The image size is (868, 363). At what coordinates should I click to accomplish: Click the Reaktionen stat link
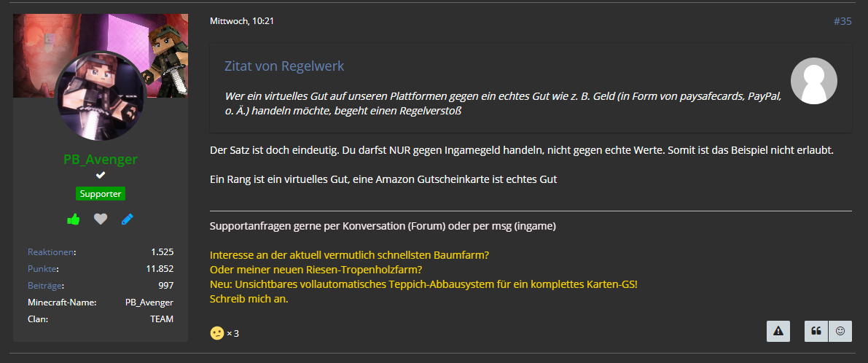coord(50,252)
